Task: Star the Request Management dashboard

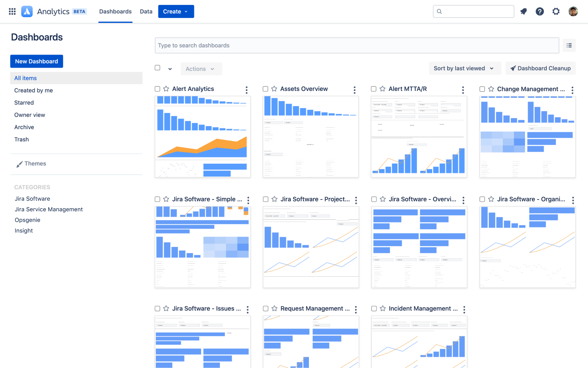Action: point(275,308)
